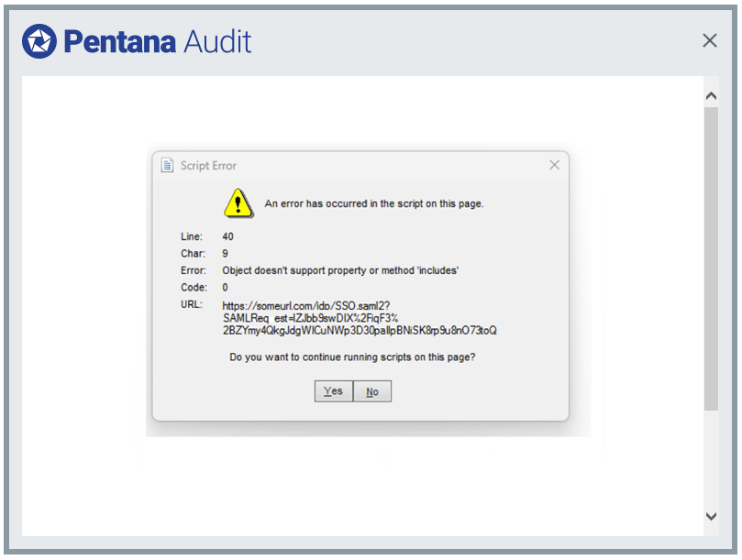
Task: Click Yes to continue running scripts
Action: (334, 391)
